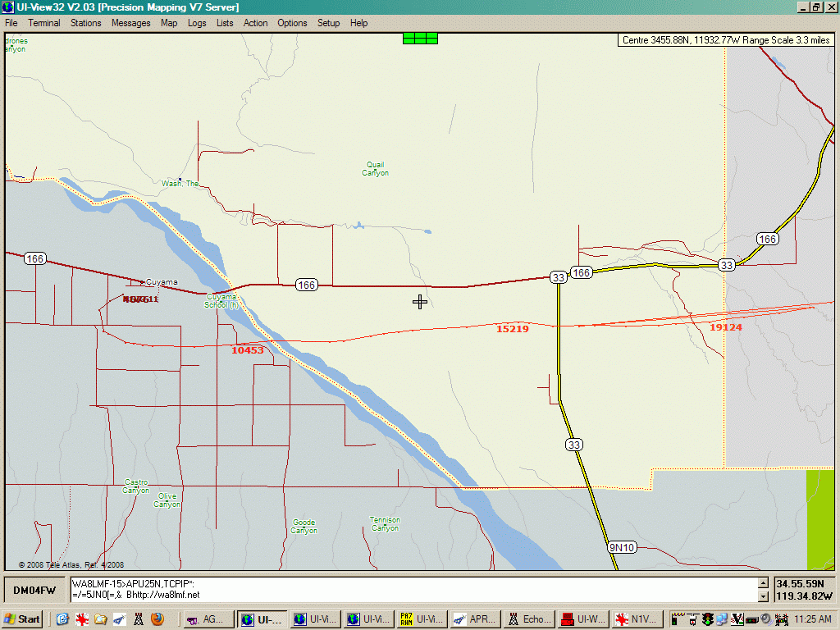Open the Echo... taskbar window
Image resolution: width=840 pixels, height=630 pixels.
pos(527,619)
